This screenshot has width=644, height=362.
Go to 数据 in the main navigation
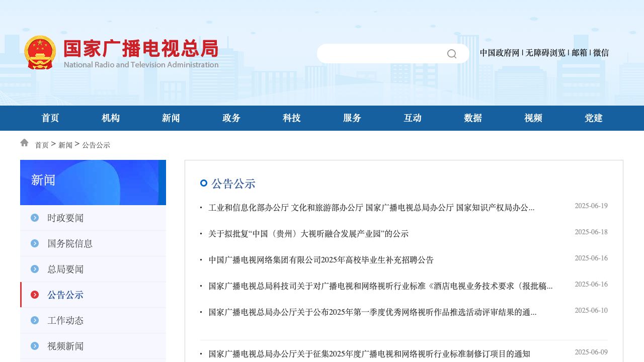tap(473, 118)
